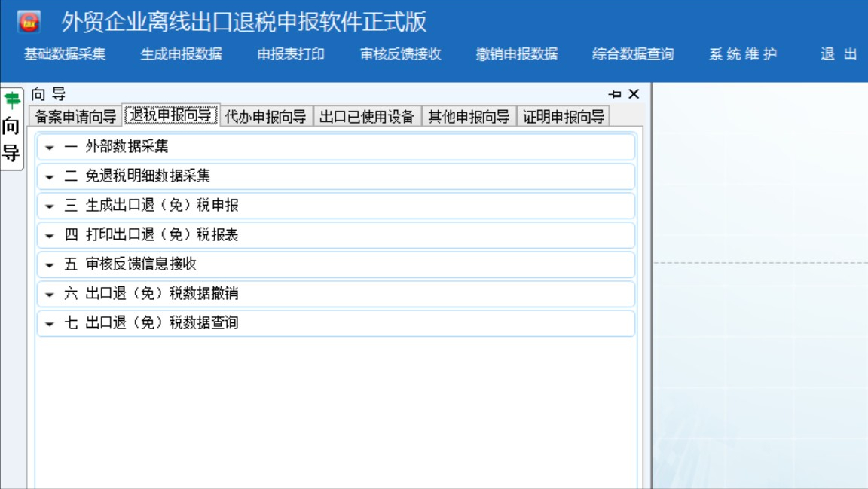Open the 申报表打印 menu
868x489 pixels.
coord(291,53)
